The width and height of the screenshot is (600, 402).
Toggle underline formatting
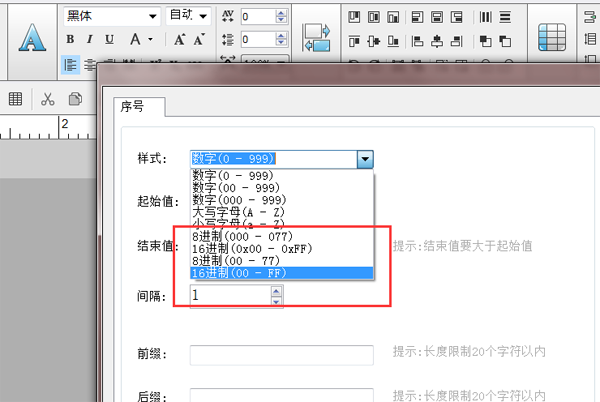[x=109, y=39]
